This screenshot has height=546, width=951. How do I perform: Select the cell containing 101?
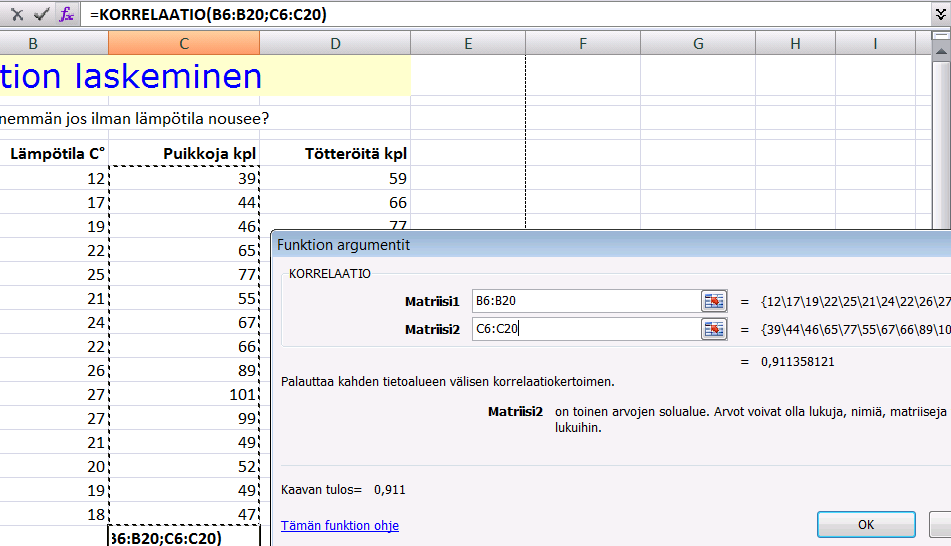click(x=184, y=394)
